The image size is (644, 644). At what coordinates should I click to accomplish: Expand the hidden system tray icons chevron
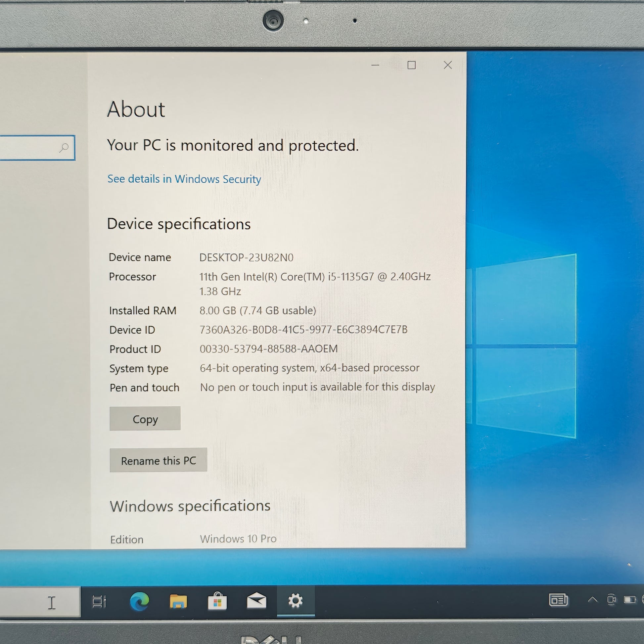tap(592, 600)
